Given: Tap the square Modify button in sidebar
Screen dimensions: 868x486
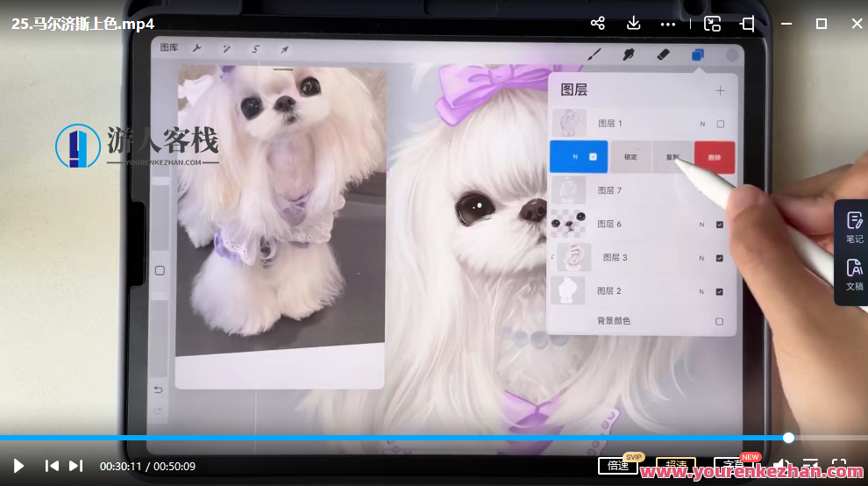Looking at the screenshot, I should click(160, 270).
